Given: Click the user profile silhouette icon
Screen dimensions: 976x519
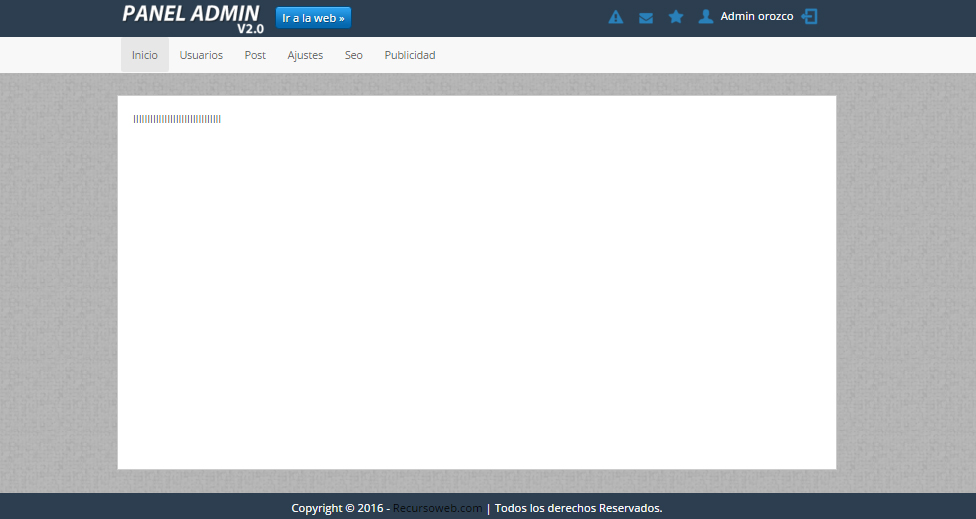Looking at the screenshot, I should point(706,17).
